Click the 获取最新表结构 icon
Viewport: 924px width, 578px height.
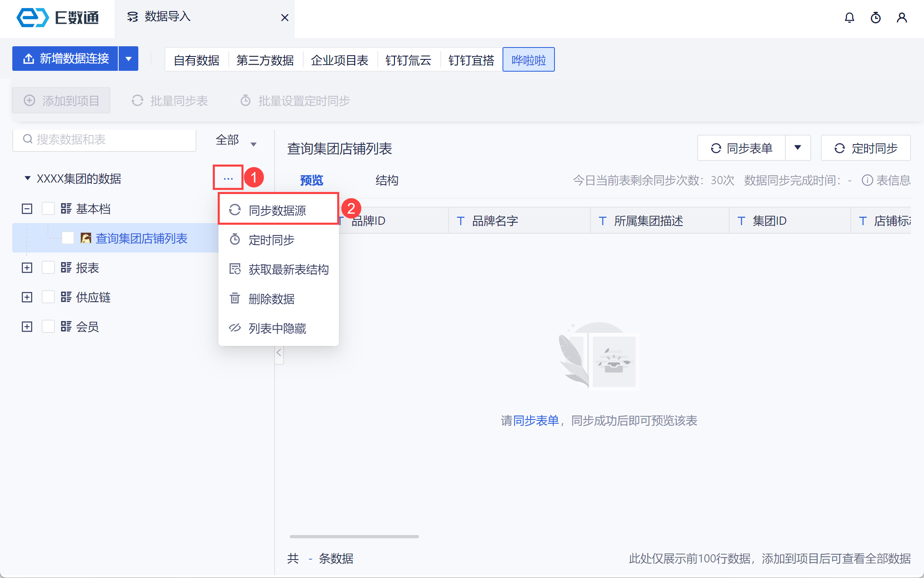pos(234,269)
